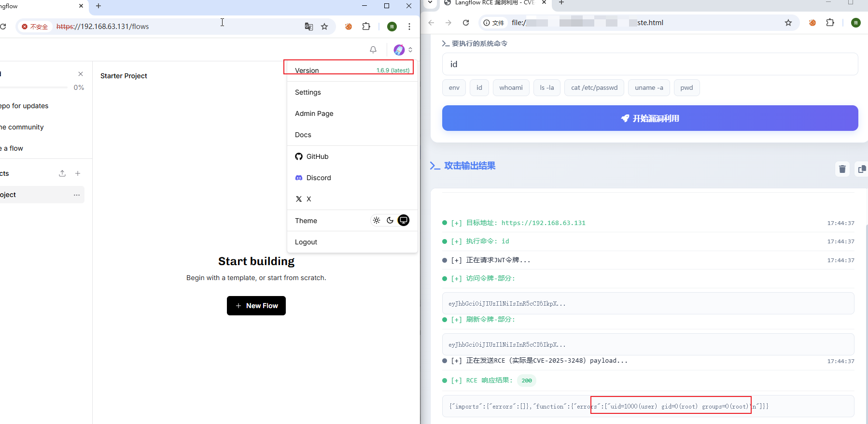Viewport: 868px width, 424px height.
Task: Switch to light theme sun icon
Action: (x=377, y=220)
